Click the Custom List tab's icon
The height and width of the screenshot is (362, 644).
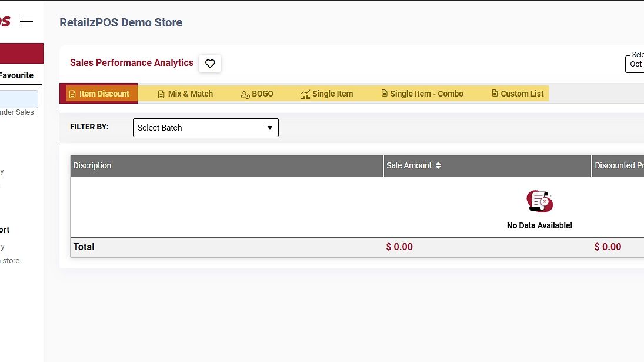click(x=495, y=94)
